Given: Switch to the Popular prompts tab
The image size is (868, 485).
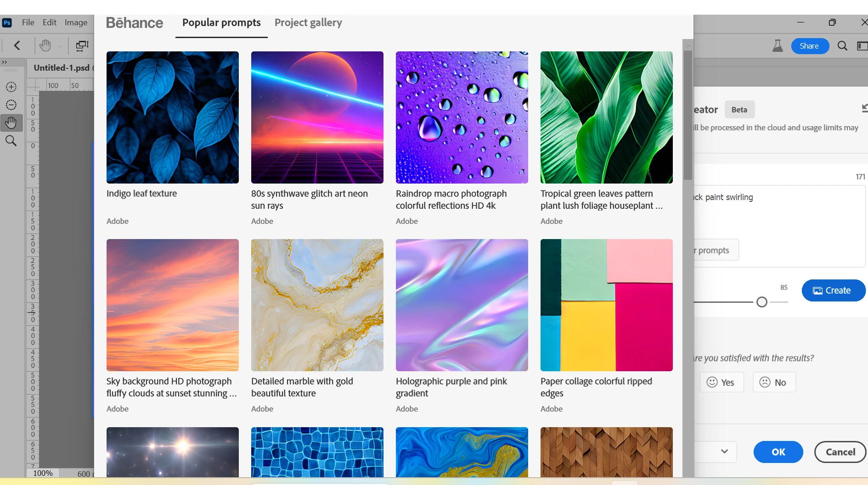Looking at the screenshot, I should point(221,22).
